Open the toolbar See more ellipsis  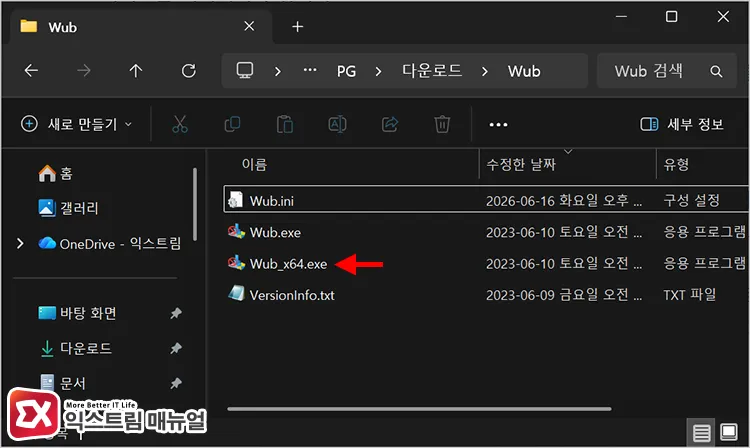pyautogui.click(x=498, y=125)
